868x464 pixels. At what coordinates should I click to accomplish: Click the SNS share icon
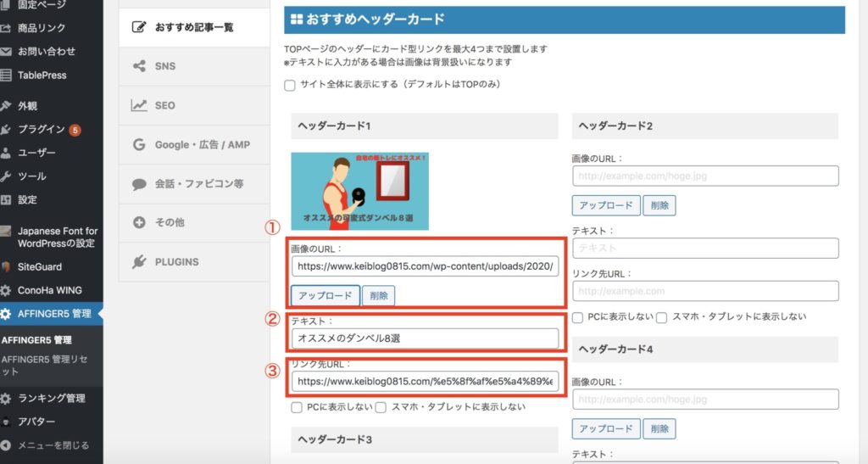139,66
